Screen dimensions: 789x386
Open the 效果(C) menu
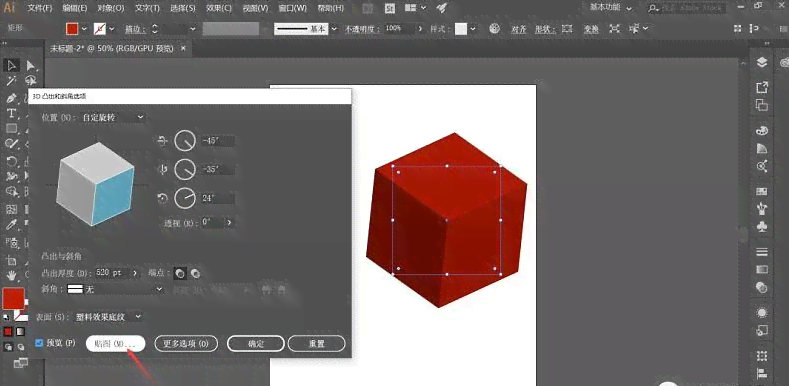pyautogui.click(x=219, y=9)
